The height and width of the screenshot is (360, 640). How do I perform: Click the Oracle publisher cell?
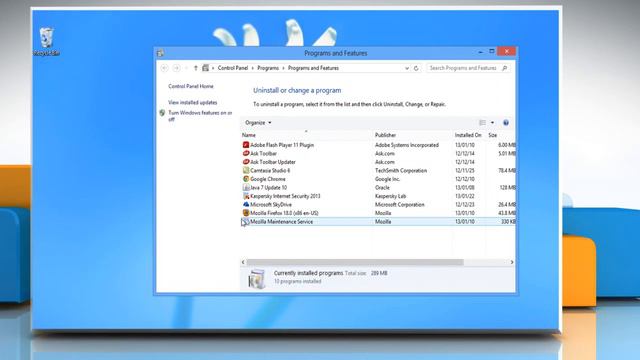pos(382,187)
